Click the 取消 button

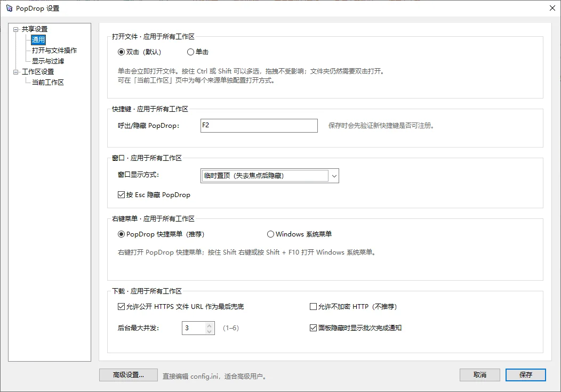480,375
